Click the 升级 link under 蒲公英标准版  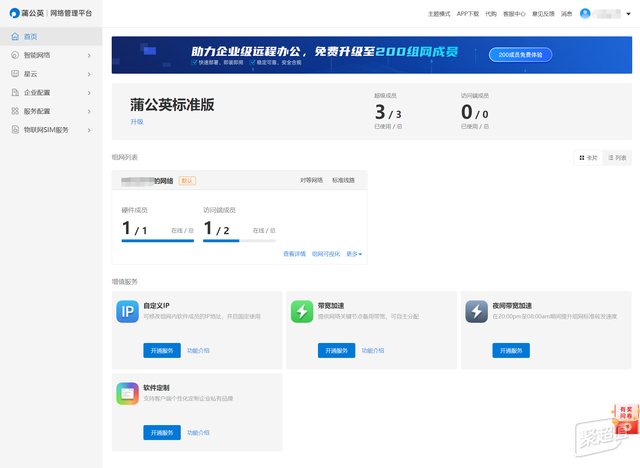pos(137,122)
